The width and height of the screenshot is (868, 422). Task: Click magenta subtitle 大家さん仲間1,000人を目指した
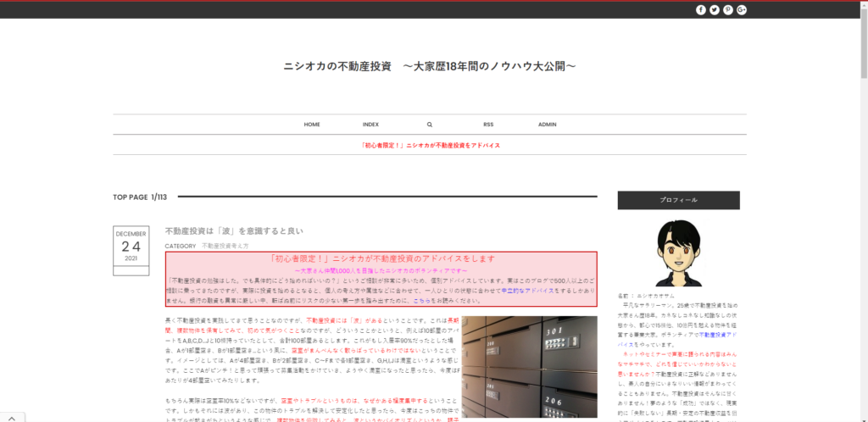click(381, 270)
